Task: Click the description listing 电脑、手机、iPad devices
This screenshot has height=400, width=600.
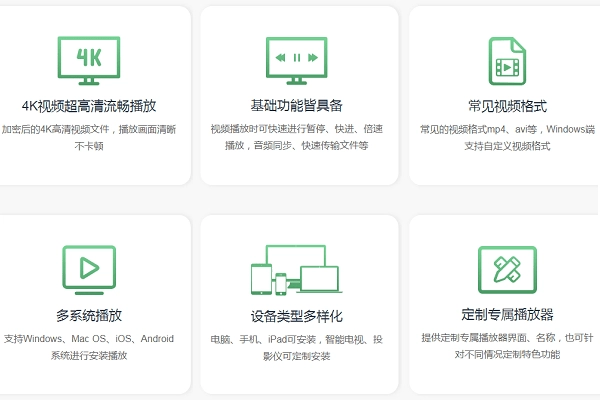Action: coord(297,347)
